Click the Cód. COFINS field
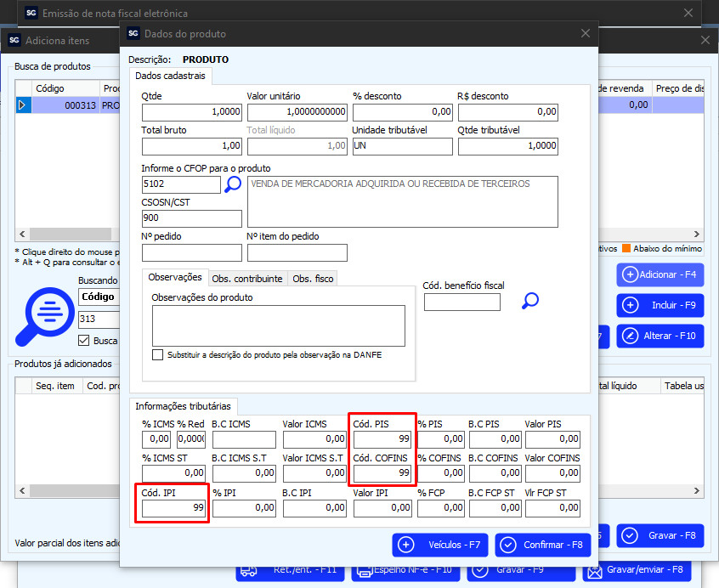 [x=382, y=473]
